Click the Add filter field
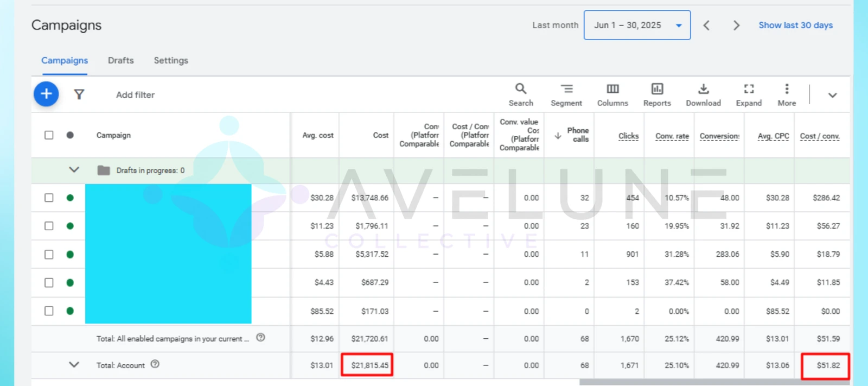Image resolution: width=868 pixels, height=386 pixels. pyautogui.click(x=135, y=95)
